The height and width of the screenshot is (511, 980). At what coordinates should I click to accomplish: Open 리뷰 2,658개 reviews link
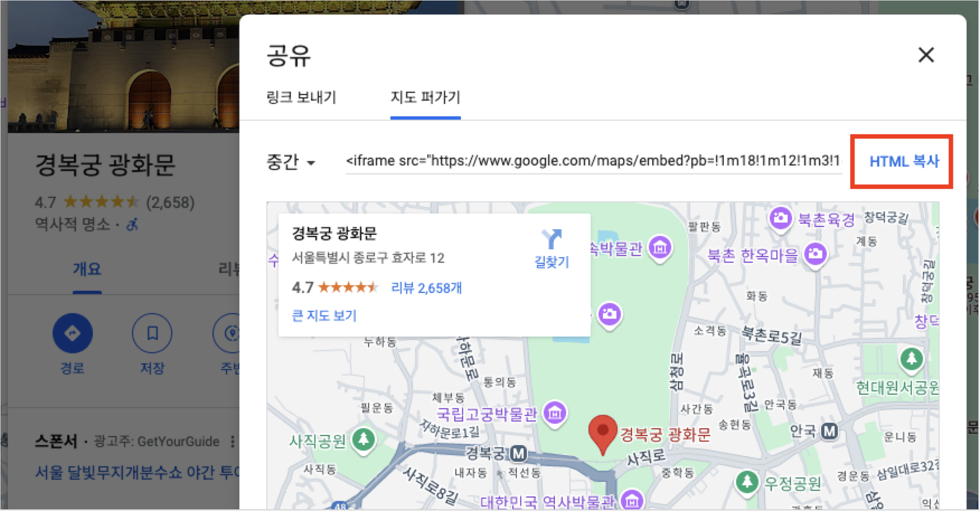click(x=426, y=288)
